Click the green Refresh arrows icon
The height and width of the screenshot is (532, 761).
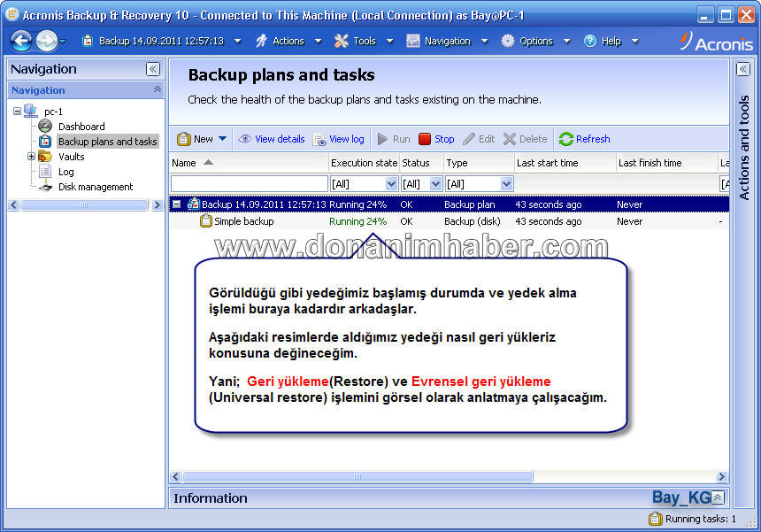[x=566, y=139]
